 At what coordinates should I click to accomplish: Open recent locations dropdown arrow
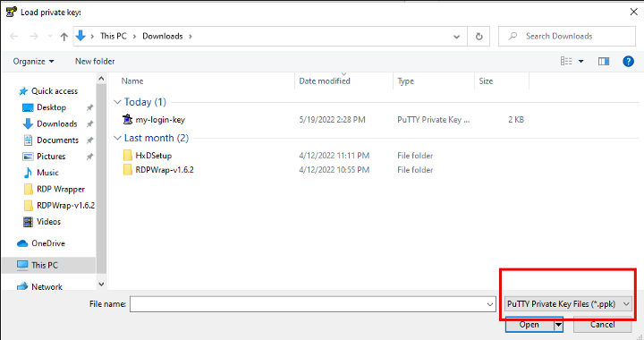(x=50, y=36)
